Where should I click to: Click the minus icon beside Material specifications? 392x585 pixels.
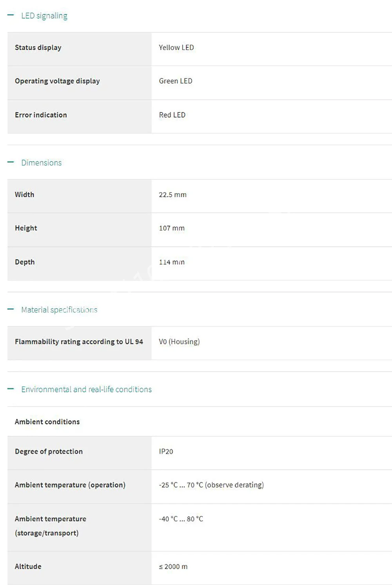[11, 309]
